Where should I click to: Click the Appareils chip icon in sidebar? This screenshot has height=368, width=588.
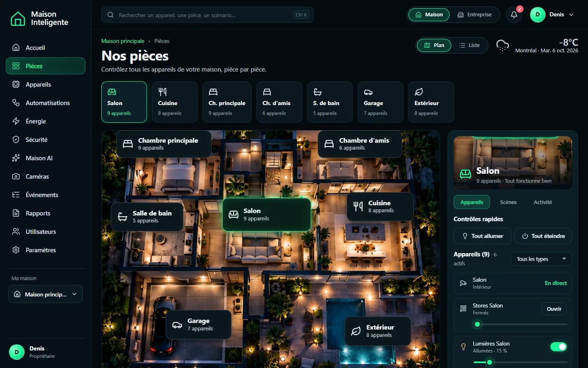[16, 84]
